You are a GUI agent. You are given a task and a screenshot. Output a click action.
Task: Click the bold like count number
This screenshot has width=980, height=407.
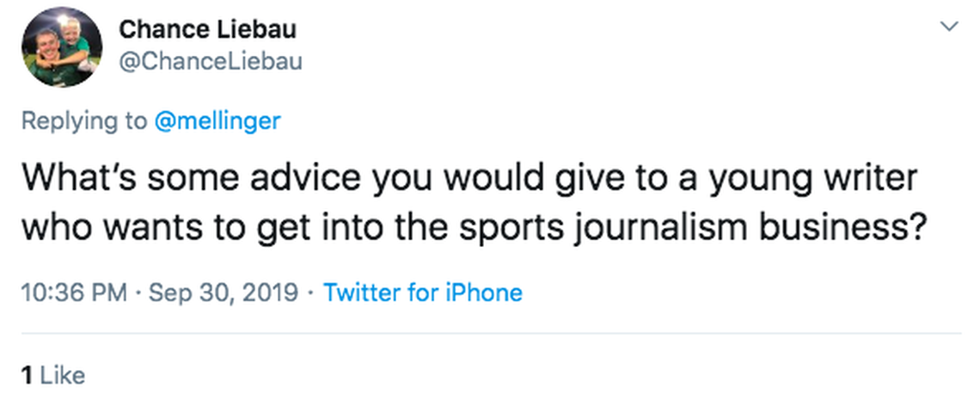(x=26, y=375)
